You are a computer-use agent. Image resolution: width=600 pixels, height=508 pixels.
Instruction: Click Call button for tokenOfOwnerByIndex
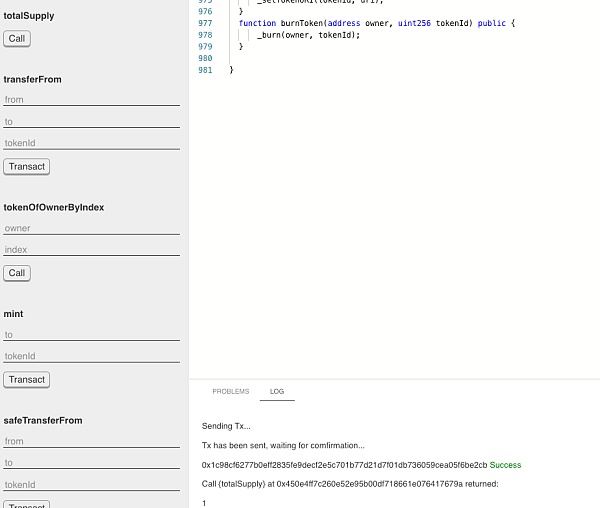[x=16, y=273]
